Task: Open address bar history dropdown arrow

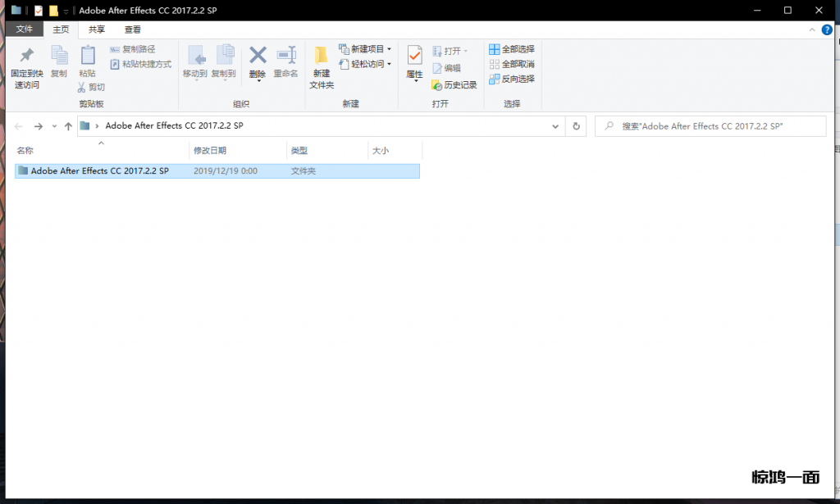Action: [x=555, y=126]
